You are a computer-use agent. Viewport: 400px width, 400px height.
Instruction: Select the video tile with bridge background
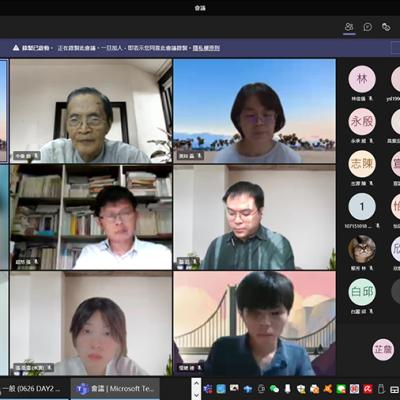[x=255, y=323]
